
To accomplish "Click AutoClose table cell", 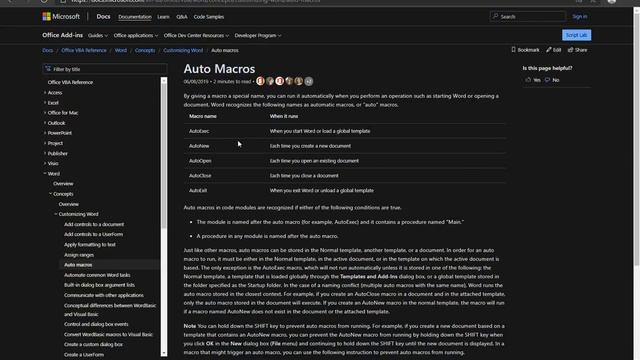I will click(x=200, y=176).
